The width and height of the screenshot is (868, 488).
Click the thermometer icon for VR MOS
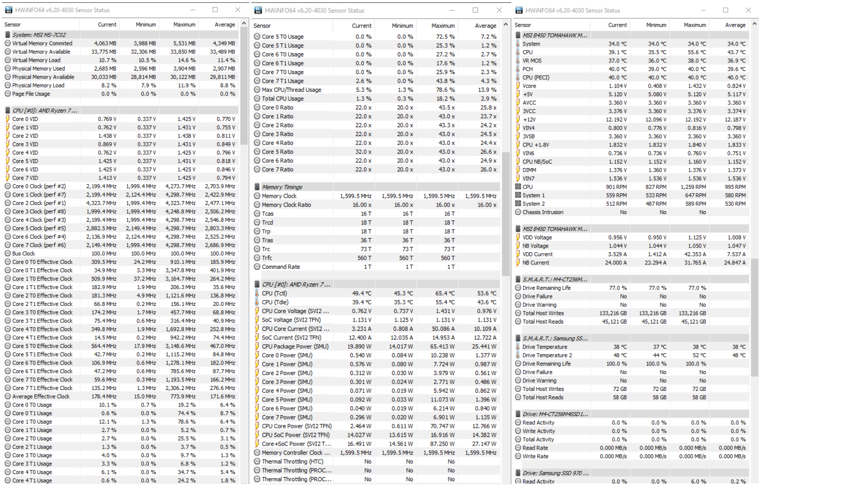[x=518, y=61]
